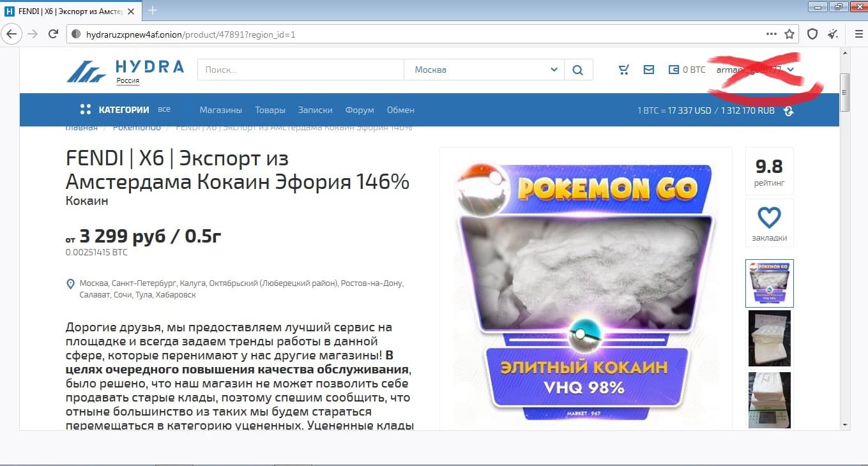Open the browser overflow menu with three dots
Screen dimensions: 868x466
(x=771, y=33)
